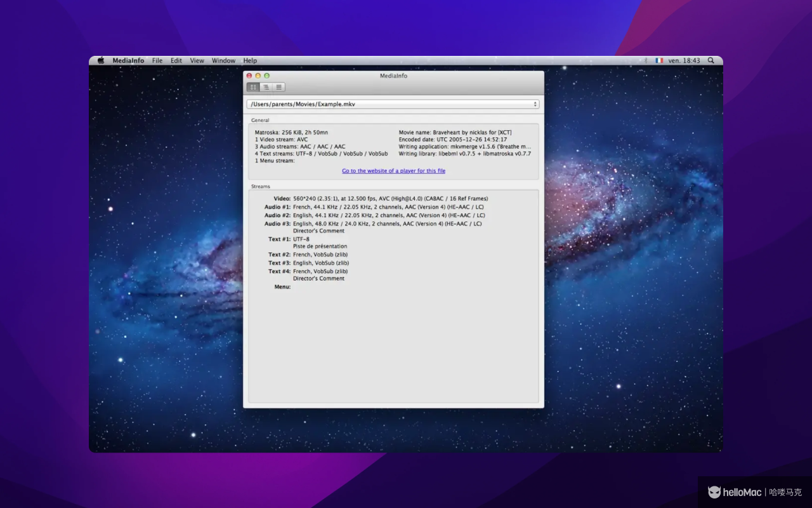The width and height of the screenshot is (812, 508).
Task: Switch to the Text view toolbar button
Action: tap(278, 87)
